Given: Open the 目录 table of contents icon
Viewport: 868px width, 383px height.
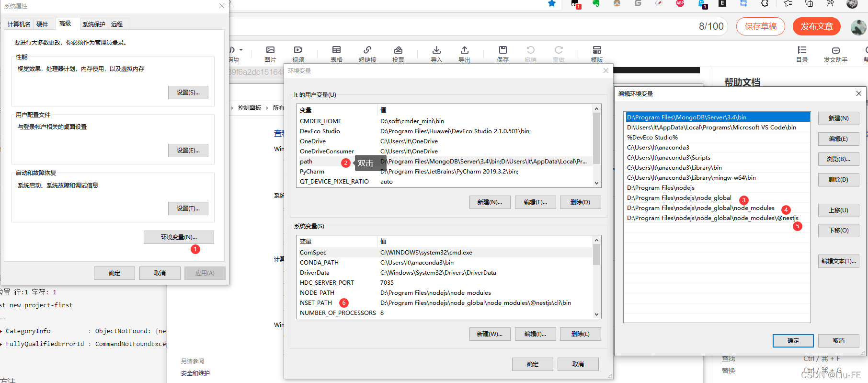Looking at the screenshot, I should tap(802, 54).
